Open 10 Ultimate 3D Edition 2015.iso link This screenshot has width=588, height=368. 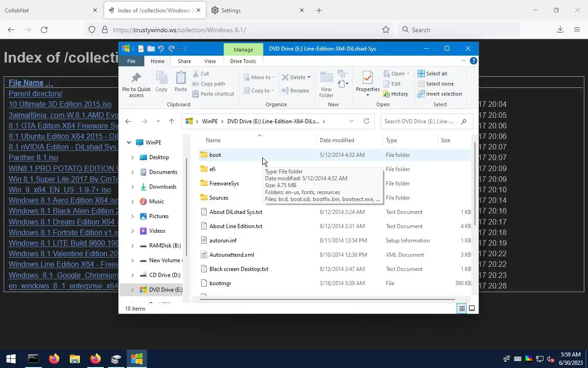click(x=60, y=104)
